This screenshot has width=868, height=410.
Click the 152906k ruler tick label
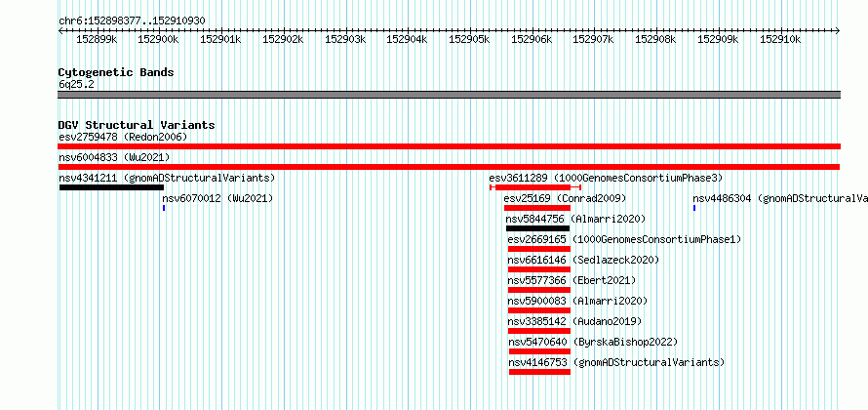(532, 39)
